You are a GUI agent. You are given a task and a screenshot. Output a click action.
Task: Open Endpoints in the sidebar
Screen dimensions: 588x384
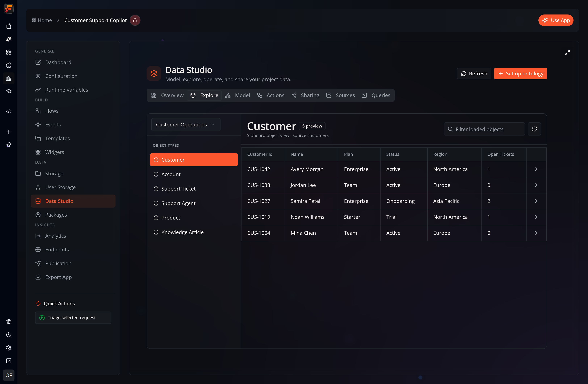[73, 250]
